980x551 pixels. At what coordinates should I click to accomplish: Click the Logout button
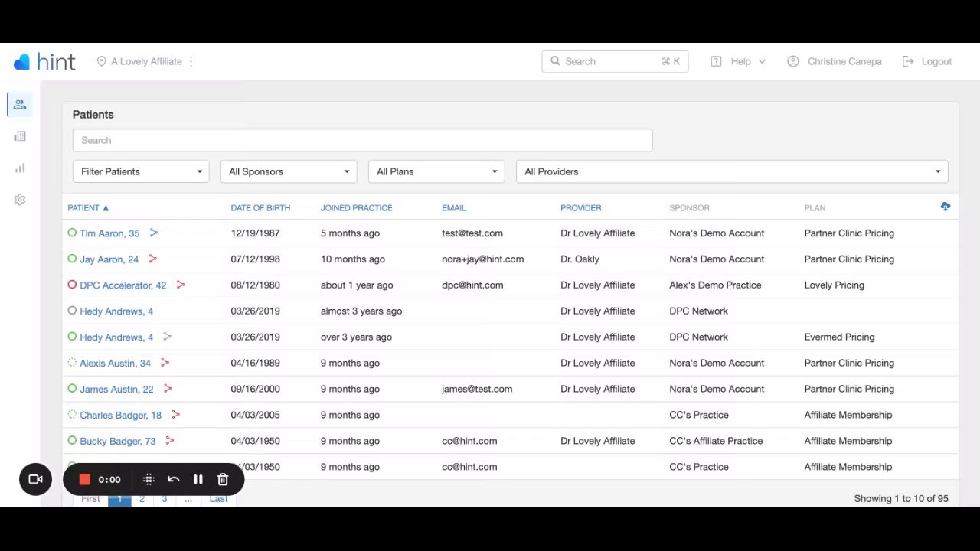point(927,61)
